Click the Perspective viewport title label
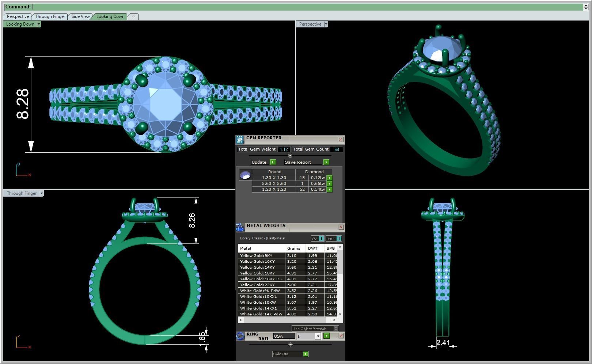This screenshot has width=592, height=364. coord(310,24)
